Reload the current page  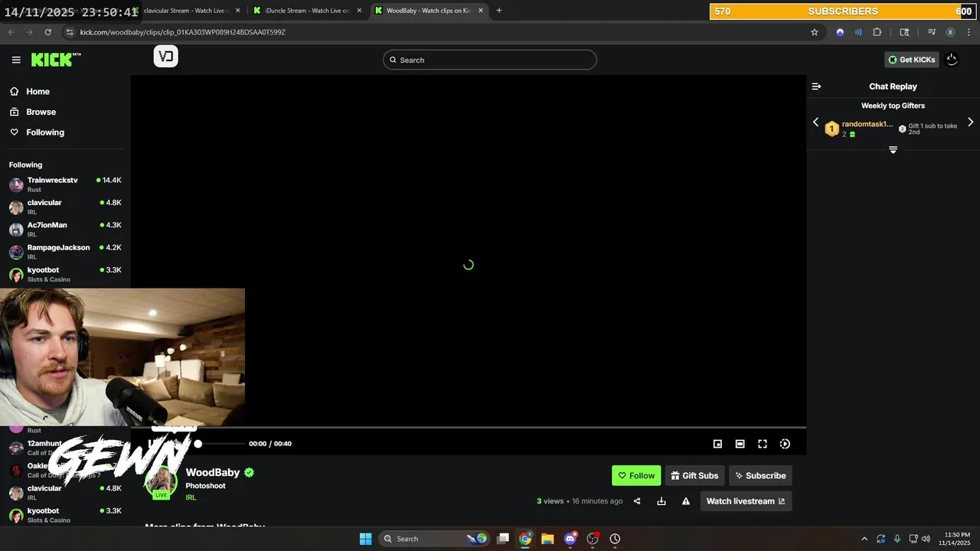47,32
